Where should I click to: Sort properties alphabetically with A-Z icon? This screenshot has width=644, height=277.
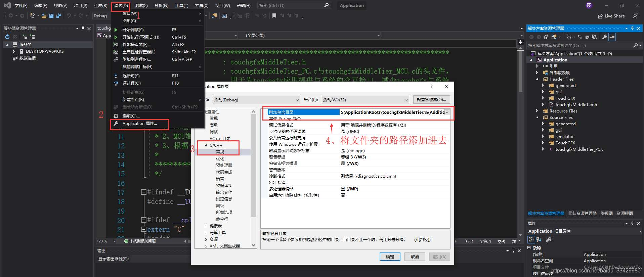(x=539, y=240)
